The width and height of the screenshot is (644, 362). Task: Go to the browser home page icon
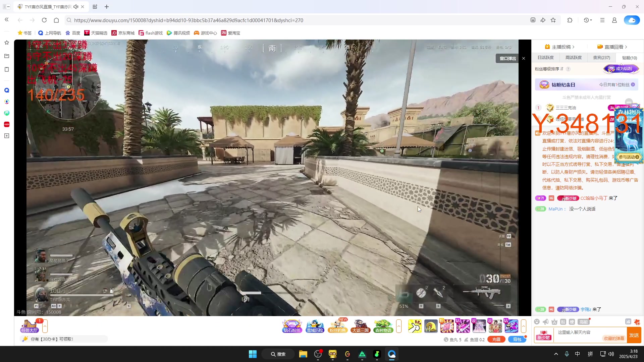coord(56,20)
